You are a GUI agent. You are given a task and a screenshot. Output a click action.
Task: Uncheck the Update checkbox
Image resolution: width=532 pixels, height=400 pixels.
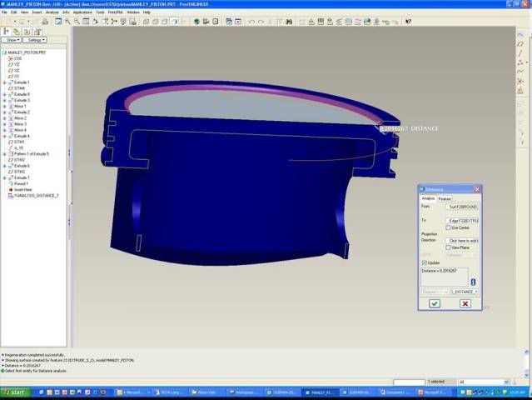424,262
